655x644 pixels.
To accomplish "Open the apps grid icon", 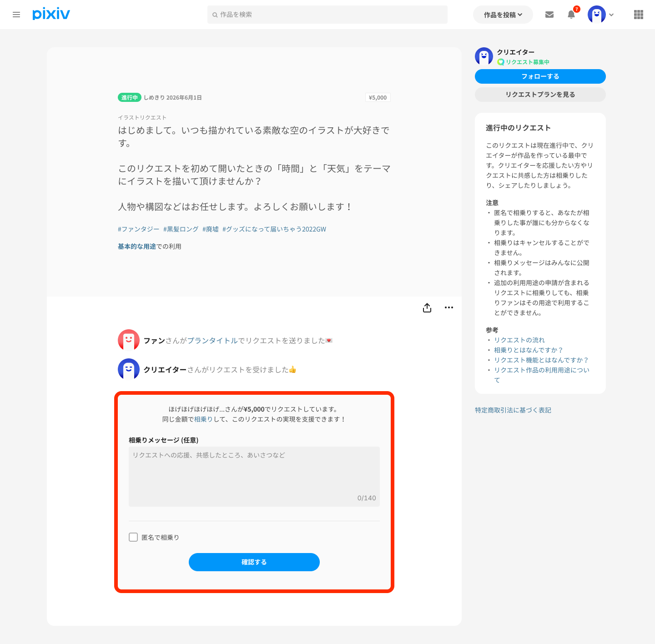I will pyautogui.click(x=639, y=15).
